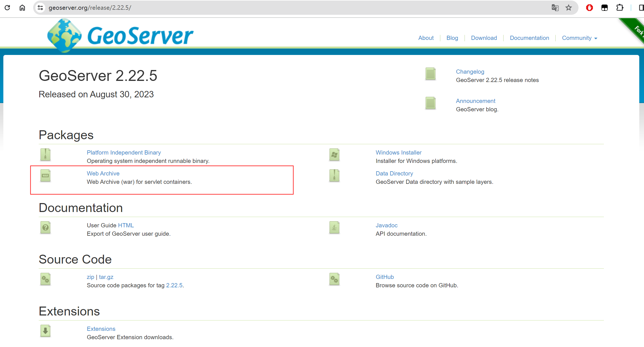Image resolution: width=644 pixels, height=347 pixels.
Task: Open the black mask extension icon
Action: (604, 8)
